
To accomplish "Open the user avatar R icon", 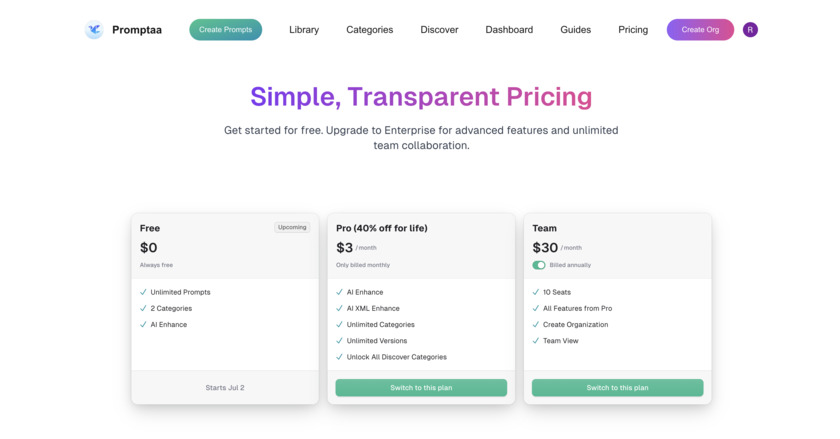I will (750, 30).
